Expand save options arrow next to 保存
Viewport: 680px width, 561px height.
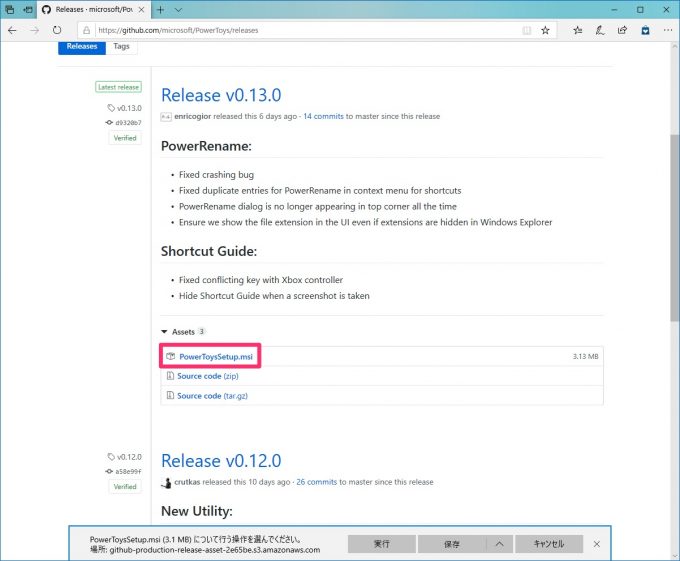click(x=500, y=544)
